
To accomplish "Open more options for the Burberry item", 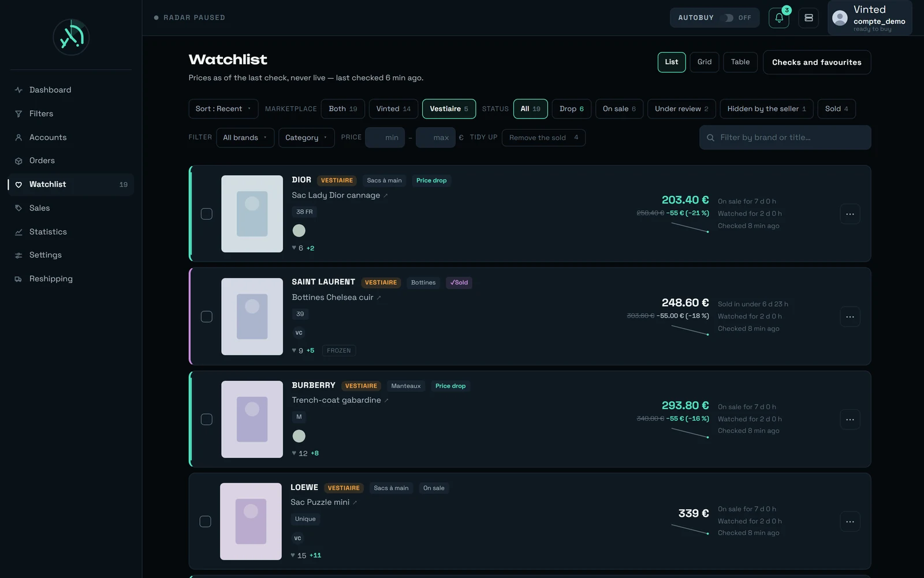I will coord(850,419).
